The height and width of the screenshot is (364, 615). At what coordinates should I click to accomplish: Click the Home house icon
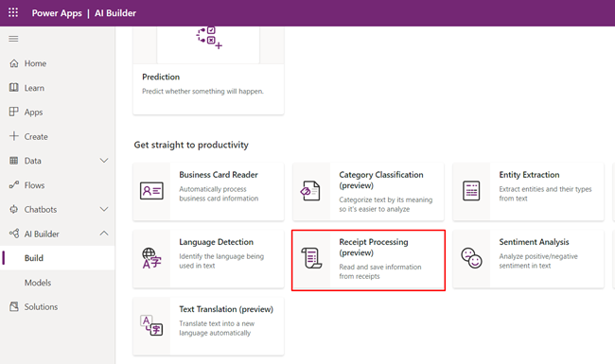tap(14, 63)
